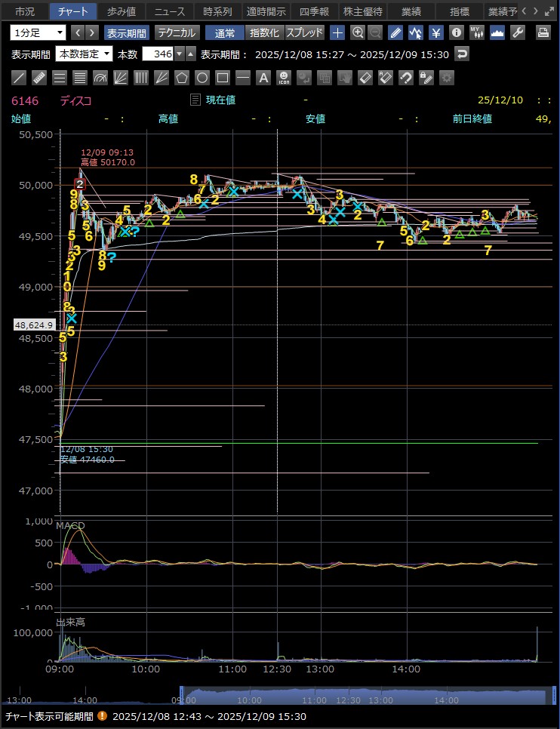The width and height of the screenshot is (560, 729).
Task: Select the trend line drawing tool
Action: (20, 78)
